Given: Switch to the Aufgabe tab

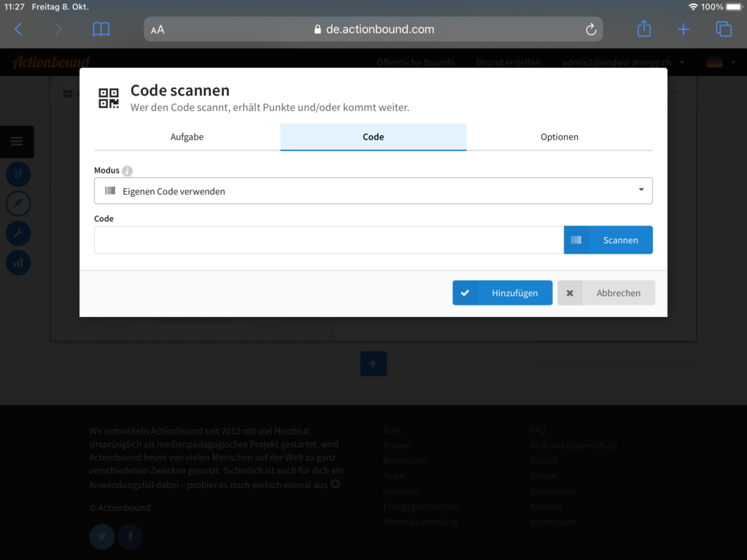Looking at the screenshot, I should click(187, 137).
